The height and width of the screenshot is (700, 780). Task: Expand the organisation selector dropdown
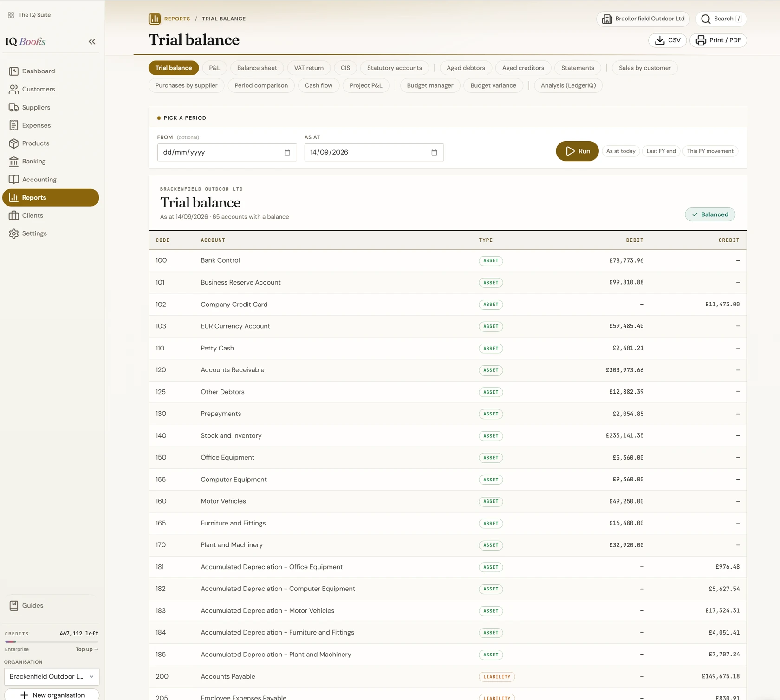pyautogui.click(x=52, y=677)
